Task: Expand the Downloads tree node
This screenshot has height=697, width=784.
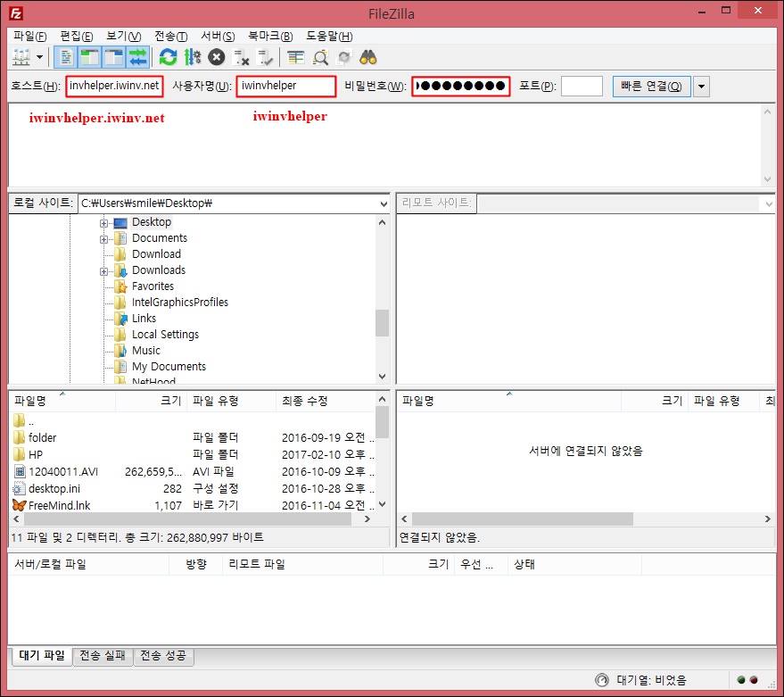Action: pos(103,271)
